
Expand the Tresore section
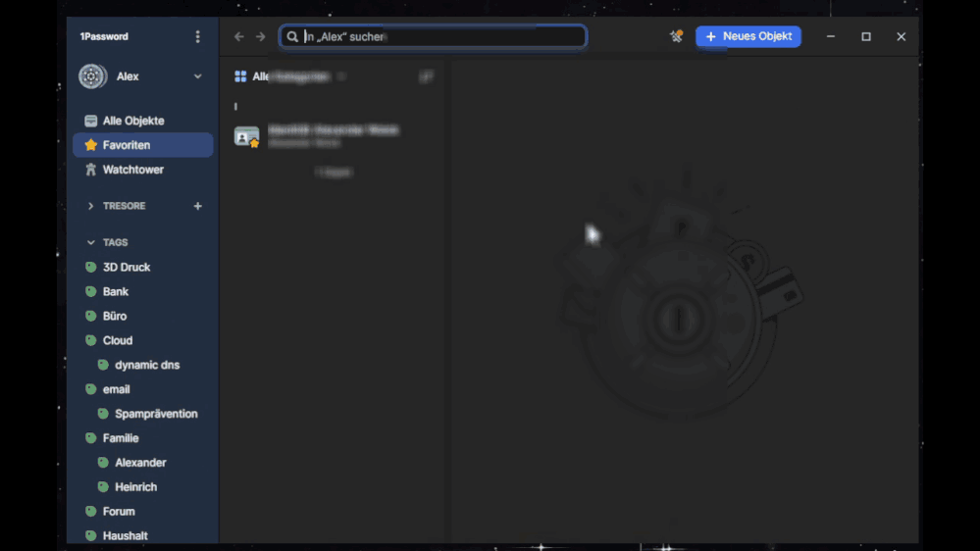(x=91, y=206)
